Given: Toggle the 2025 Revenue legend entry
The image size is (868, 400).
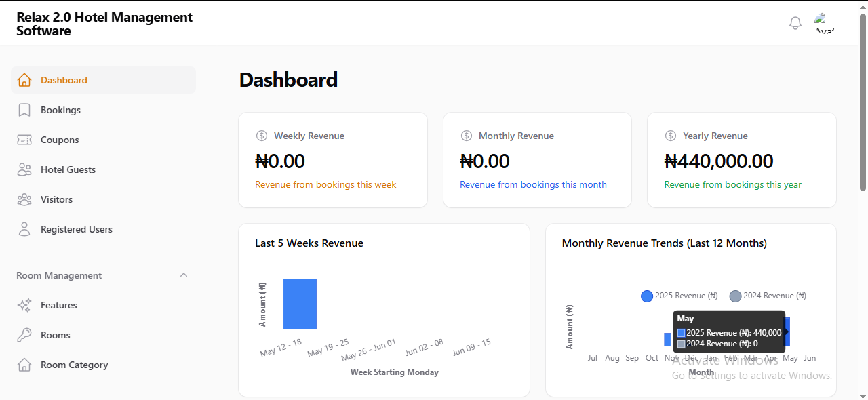Looking at the screenshot, I should [679, 295].
